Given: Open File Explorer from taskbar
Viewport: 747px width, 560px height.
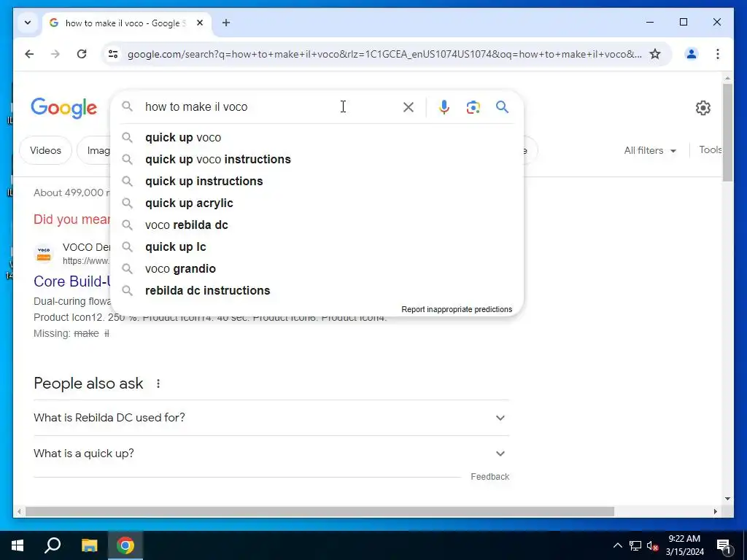Looking at the screenshot, I should coord(89,545).
